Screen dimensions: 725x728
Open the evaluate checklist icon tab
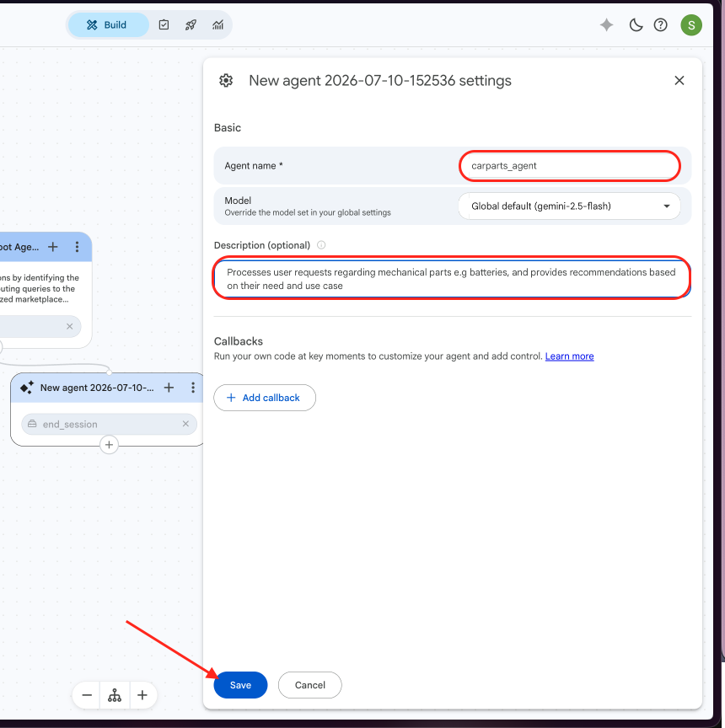[x=164, y=25]
